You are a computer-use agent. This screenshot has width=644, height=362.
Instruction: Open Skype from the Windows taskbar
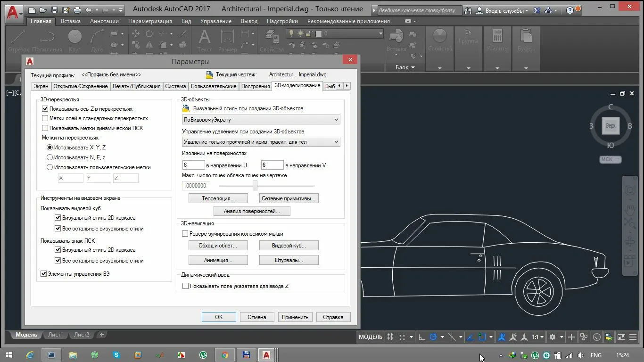116,355
